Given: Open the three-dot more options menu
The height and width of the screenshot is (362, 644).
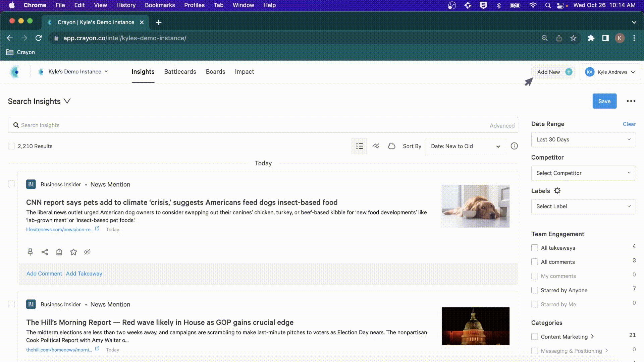Looking at the screenshot, I should [x=631, y=101].
